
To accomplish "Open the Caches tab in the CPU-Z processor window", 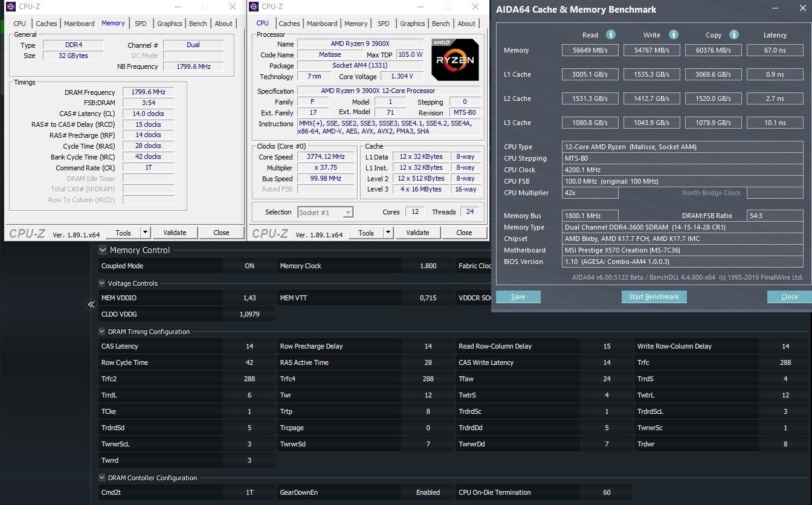I will (289, 24).
